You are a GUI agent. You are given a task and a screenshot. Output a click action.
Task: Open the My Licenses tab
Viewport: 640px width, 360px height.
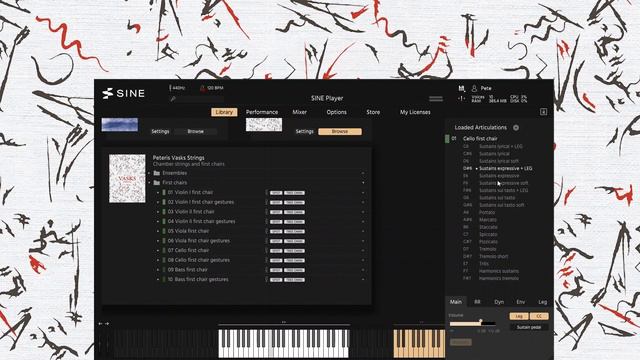(415, 112)
